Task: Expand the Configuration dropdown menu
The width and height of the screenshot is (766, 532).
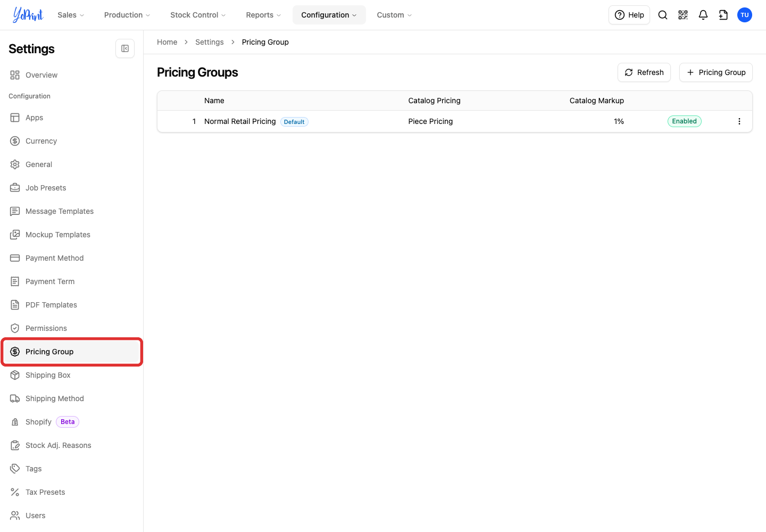Action: 329,15
